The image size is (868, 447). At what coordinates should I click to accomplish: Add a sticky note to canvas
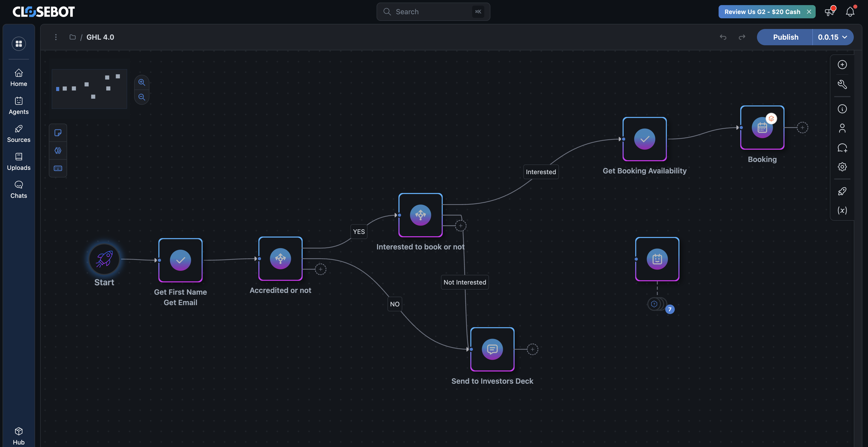[58, 133]
